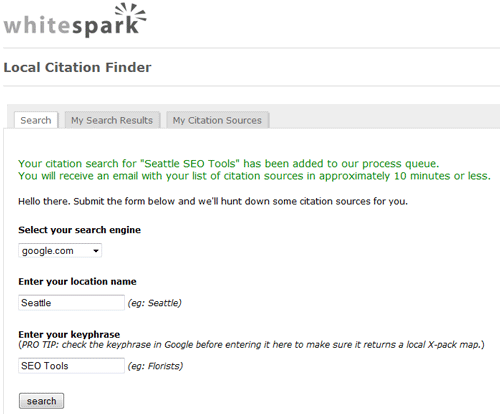500x414 pixels.
Task: Click the 'receive an email' confirmation line
Action: [254, 176]
